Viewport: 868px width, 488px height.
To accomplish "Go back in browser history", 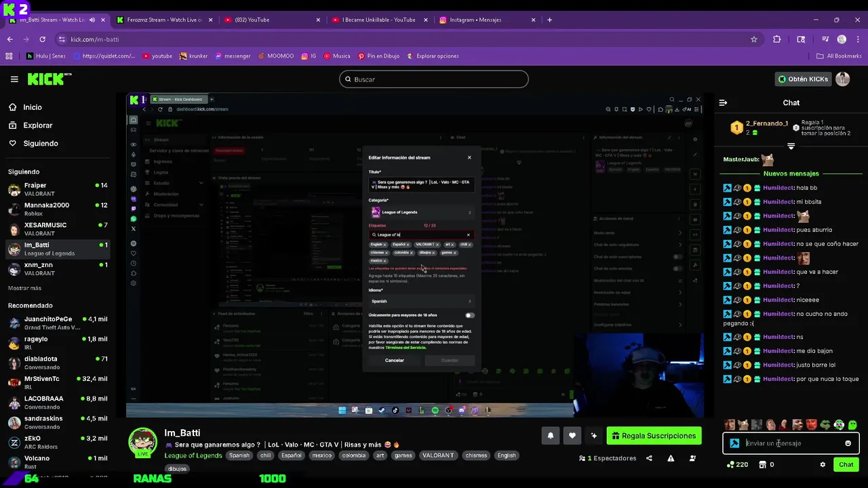I will point(9,39).
